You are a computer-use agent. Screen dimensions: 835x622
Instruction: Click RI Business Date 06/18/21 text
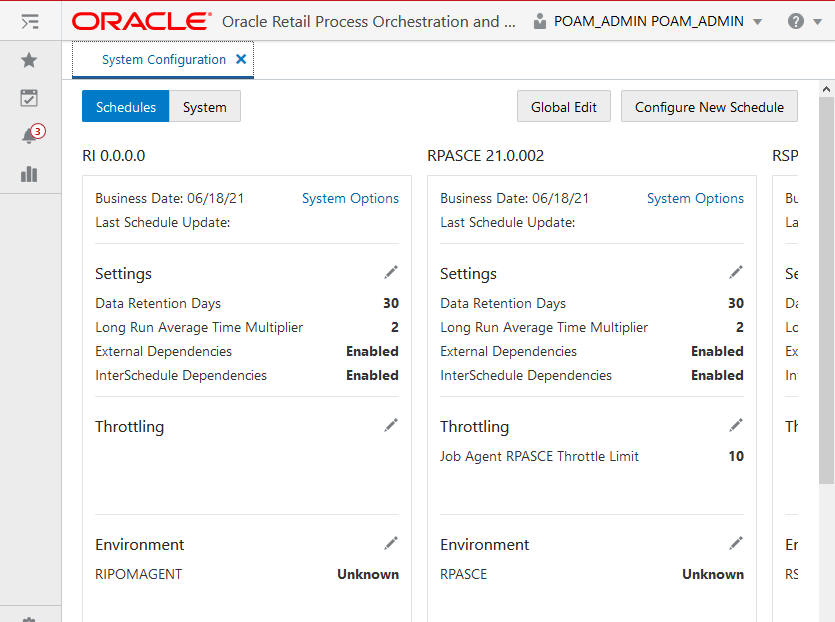pyautogui.click(x=169, y=198)
